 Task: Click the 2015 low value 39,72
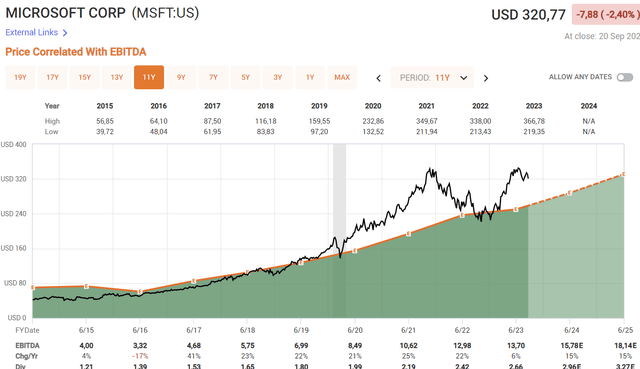[105, 132]
